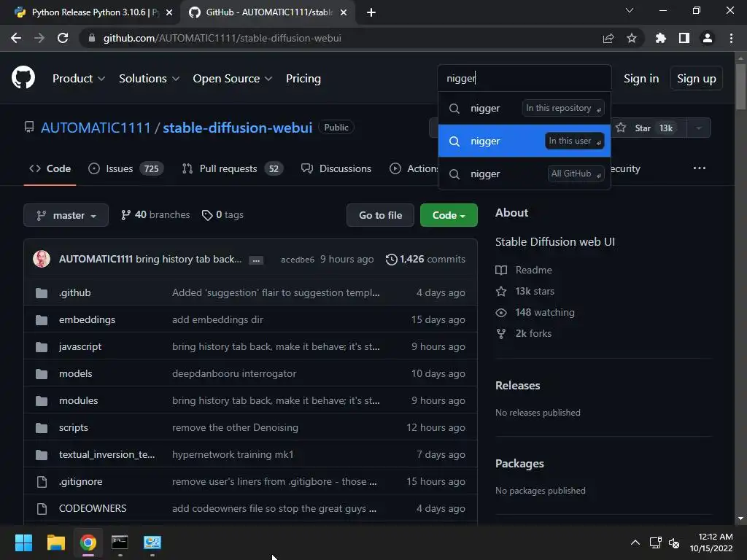The height and width of the screenshot is (560, 747).
Task: Switch to the Code tab
Action: click(x=50, y=168)
